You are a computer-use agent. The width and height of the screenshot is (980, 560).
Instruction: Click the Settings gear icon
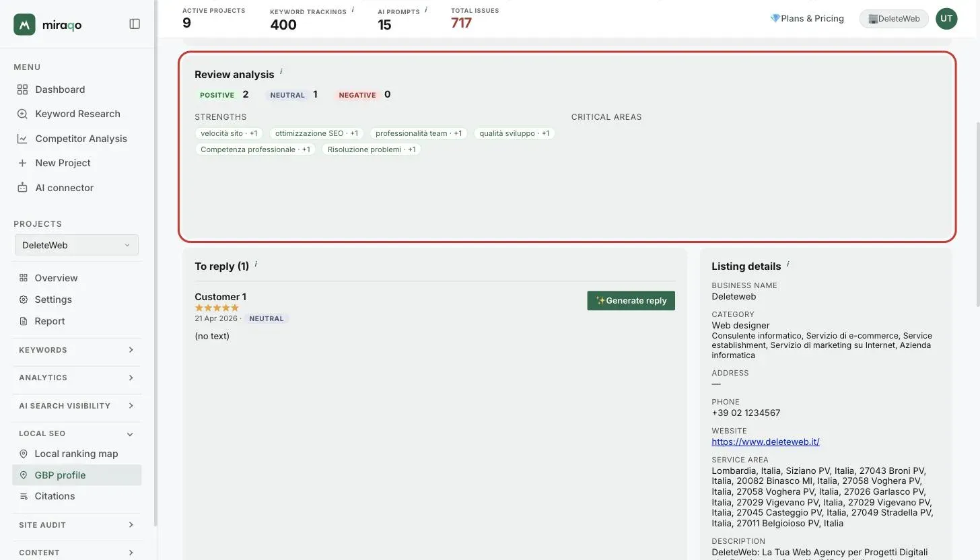[24, 300]
